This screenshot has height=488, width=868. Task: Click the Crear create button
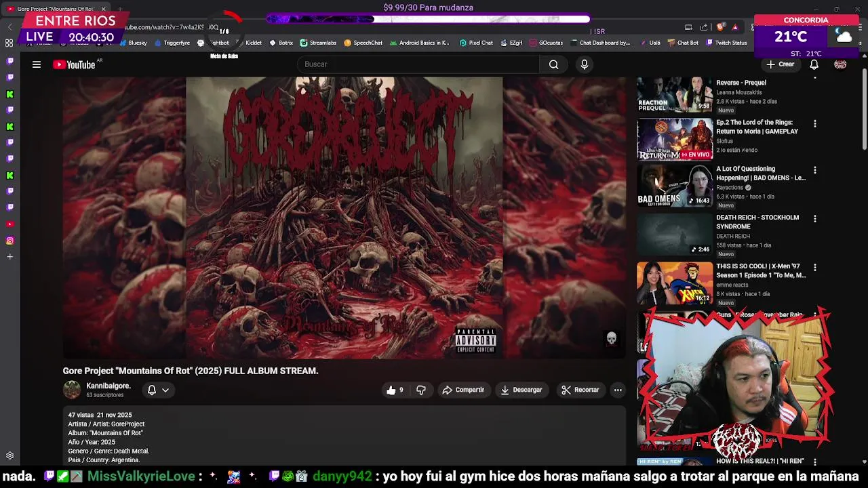(x=781, y=64)
